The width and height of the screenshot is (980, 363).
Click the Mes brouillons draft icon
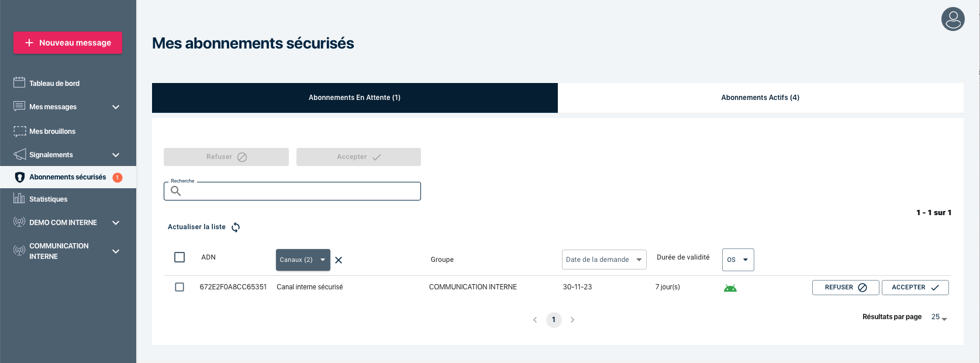coord(19,132)
